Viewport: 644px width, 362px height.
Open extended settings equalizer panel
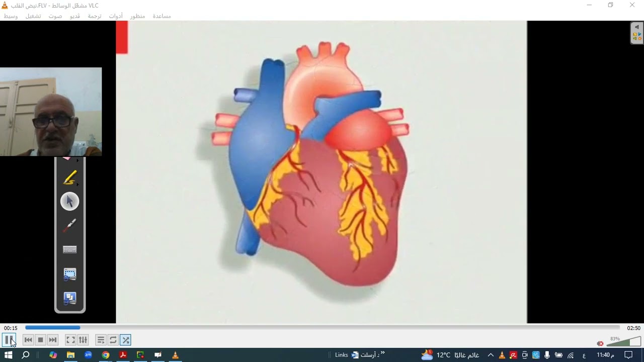[x=83, y=340]
